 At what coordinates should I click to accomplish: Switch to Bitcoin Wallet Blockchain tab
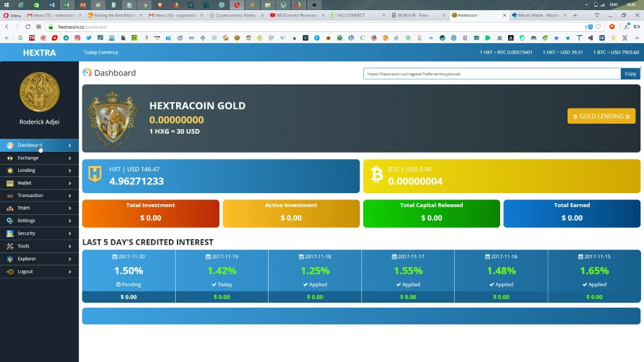click(x=539, y=16)
